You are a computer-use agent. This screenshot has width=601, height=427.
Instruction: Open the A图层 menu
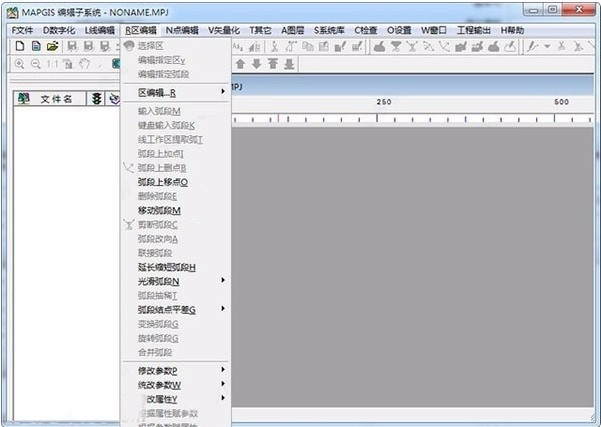[292, 31]
